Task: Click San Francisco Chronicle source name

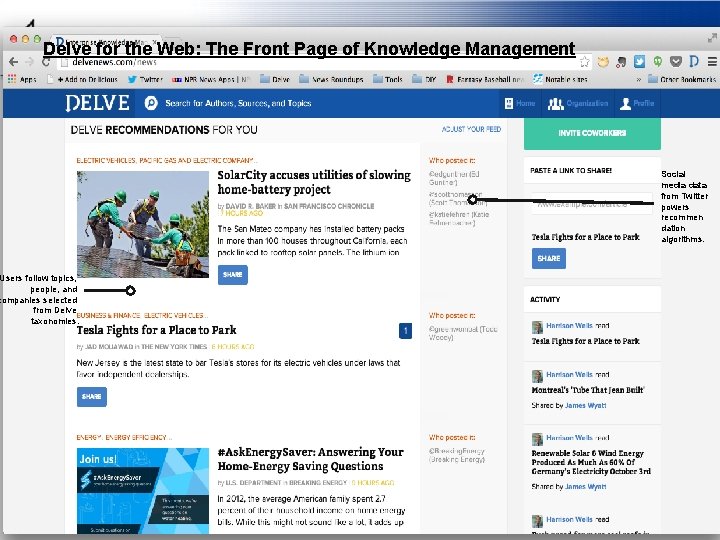Action: [329, 207]
